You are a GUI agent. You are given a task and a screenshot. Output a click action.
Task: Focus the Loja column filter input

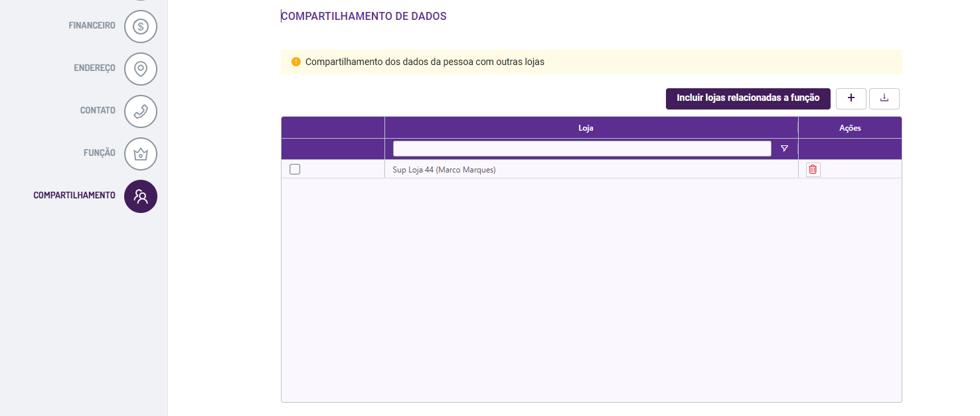click(582, 149)
